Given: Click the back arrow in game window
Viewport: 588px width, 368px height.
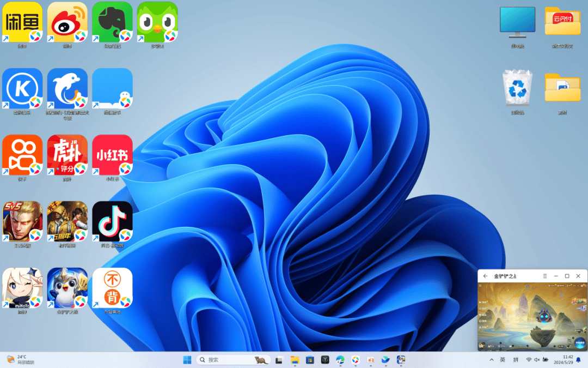Looking at the screenshot, I should [x=485, y=276].
